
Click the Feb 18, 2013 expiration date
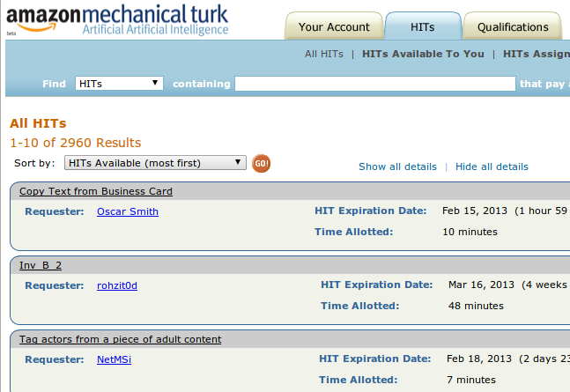[x=479, y=359]
